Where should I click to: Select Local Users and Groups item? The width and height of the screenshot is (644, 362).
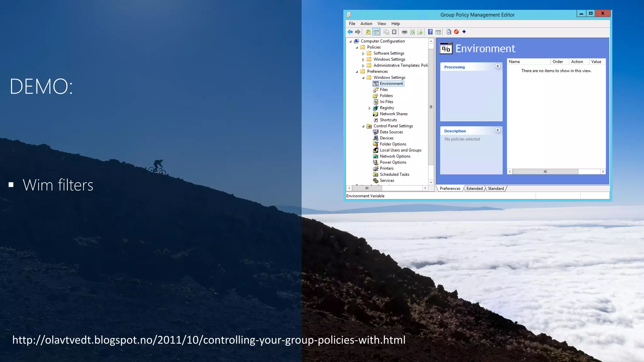pyautogui.click(x=397, y=150)
